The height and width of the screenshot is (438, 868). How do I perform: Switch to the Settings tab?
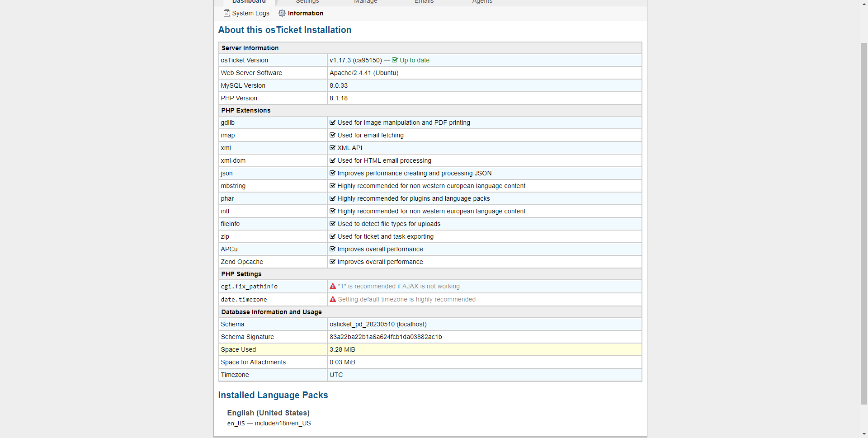[x=307, y=2]
